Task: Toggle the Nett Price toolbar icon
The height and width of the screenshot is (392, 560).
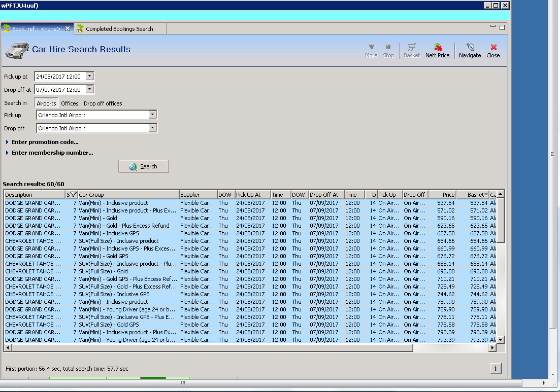Action: click(x=437, y=51)
